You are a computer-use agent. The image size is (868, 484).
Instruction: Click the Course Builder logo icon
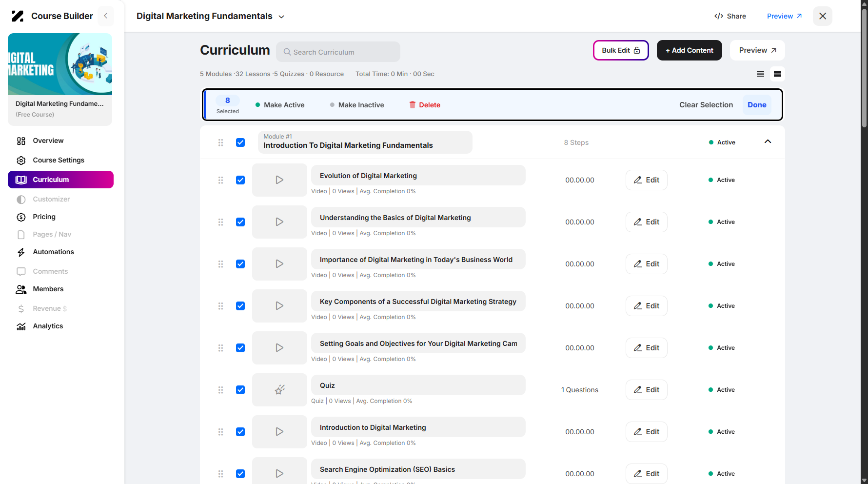point(18,16)
